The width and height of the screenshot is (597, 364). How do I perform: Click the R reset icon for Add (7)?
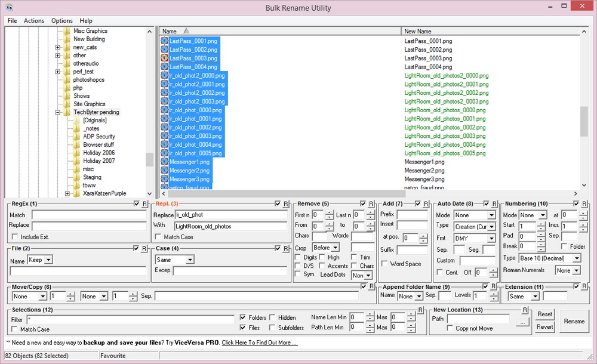pyautogui.click(x=426, y=204)
